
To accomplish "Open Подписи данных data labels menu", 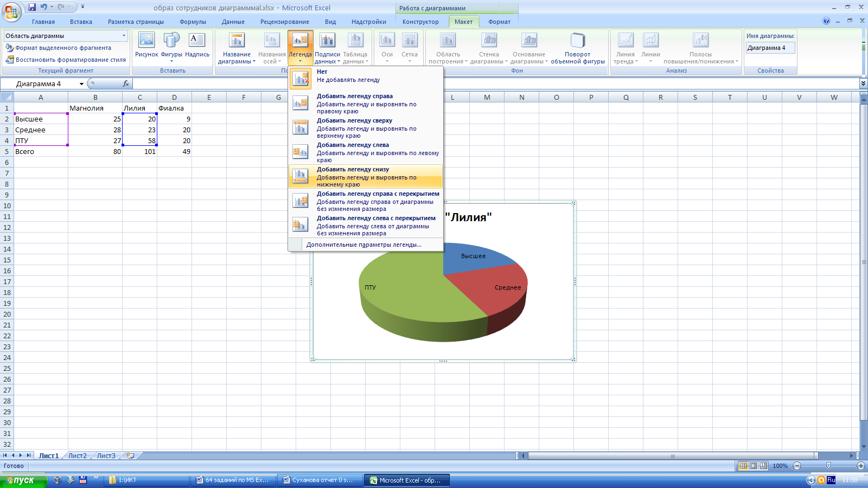I will coord(327,48).
